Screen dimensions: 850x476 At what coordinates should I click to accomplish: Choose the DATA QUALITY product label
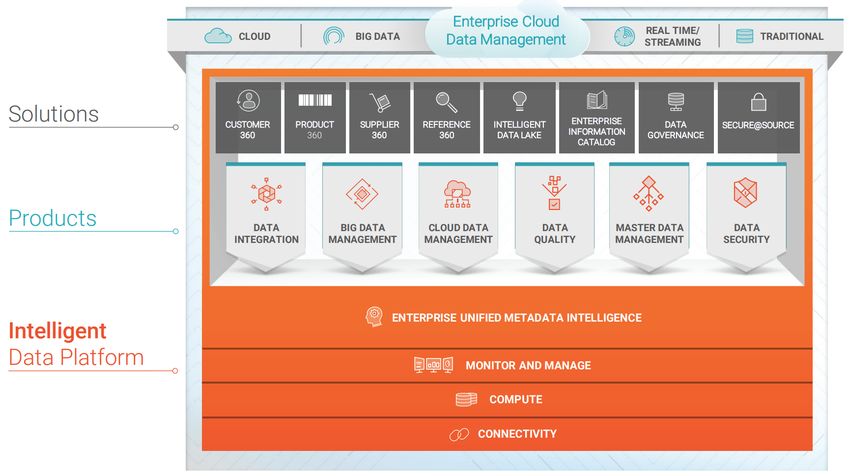coord(555,234)
